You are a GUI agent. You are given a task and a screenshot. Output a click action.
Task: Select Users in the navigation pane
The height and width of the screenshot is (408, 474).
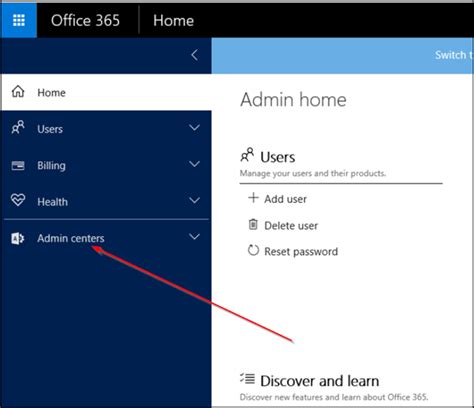(106, 129)
